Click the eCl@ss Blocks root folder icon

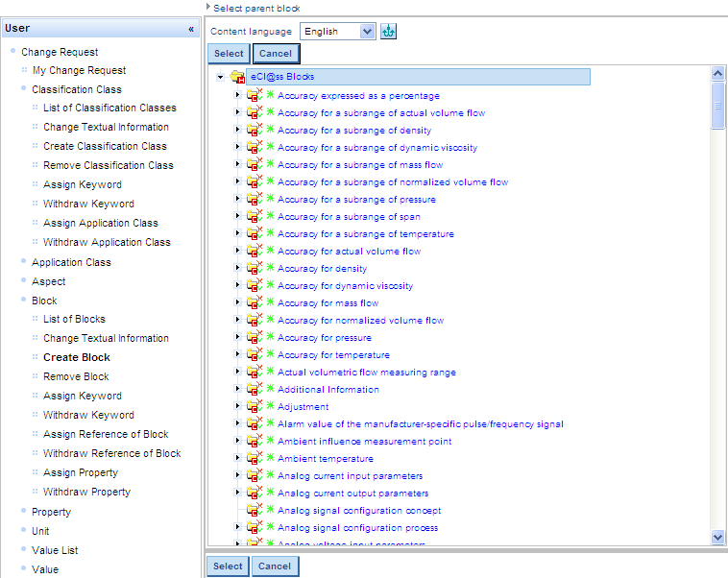coord(237,77)
